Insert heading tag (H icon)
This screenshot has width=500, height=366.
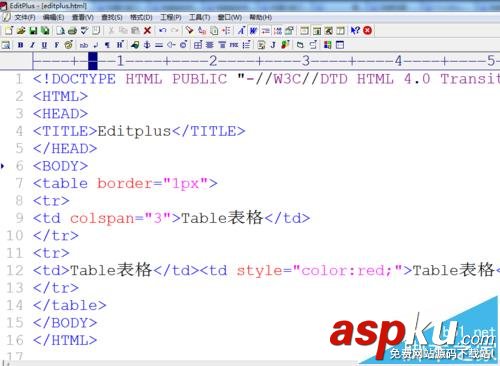[120, 45]
